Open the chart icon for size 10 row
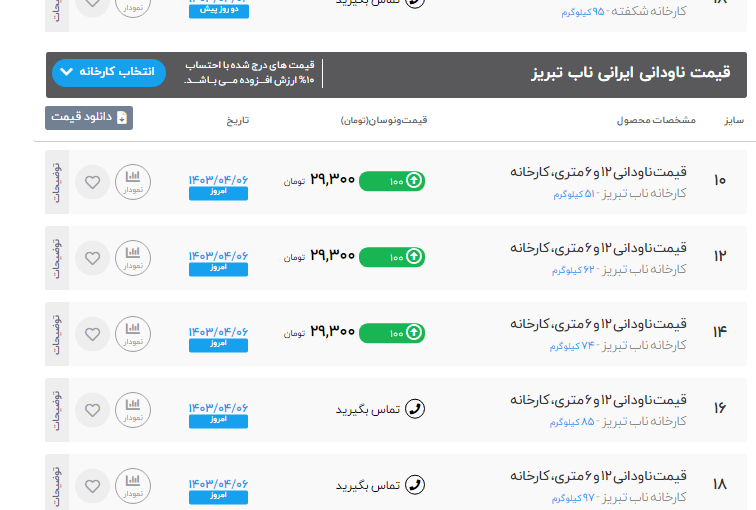 click(133, 182)
